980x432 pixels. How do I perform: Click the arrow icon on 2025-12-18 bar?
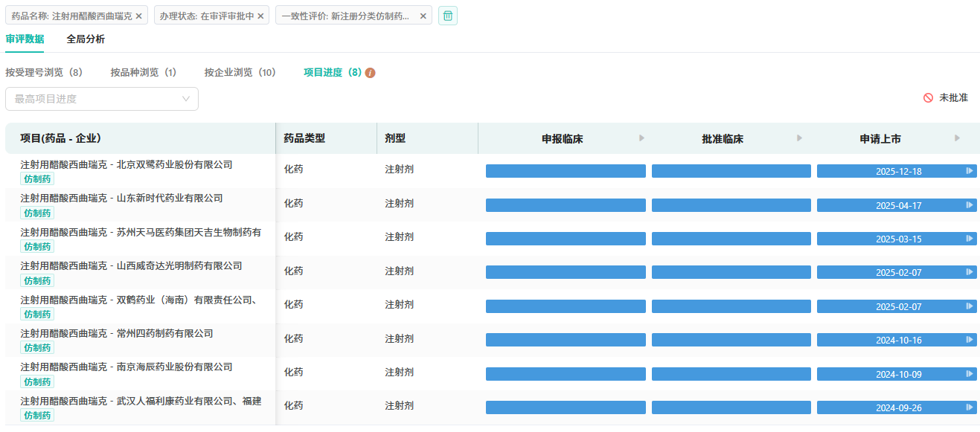[x=969, y=171]
